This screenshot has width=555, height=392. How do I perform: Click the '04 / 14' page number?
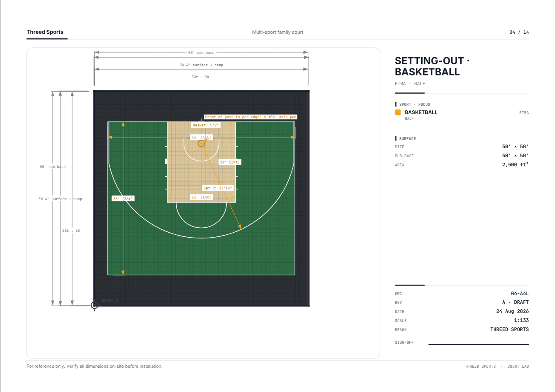[519, 32]
